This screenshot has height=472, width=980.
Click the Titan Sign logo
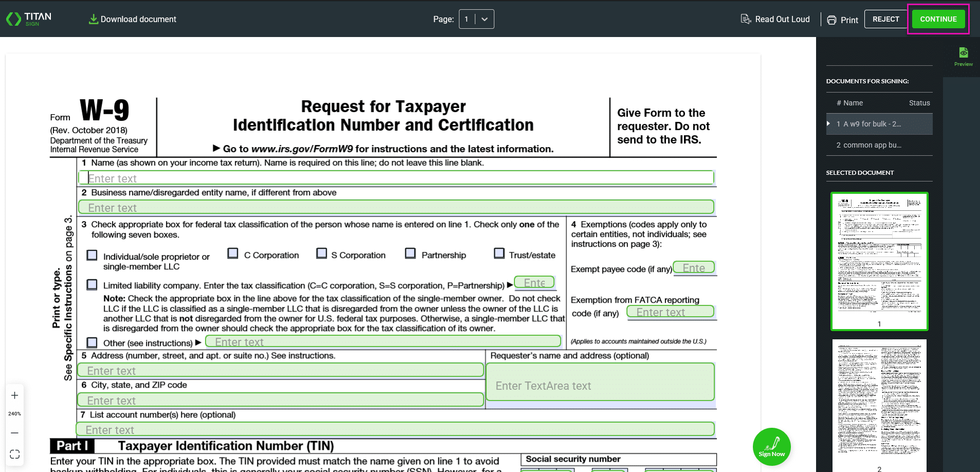[29, 19]
